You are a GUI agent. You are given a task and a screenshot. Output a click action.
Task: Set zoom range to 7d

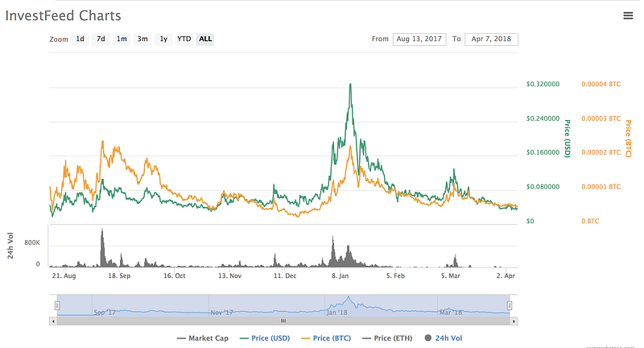click(101, 39)
